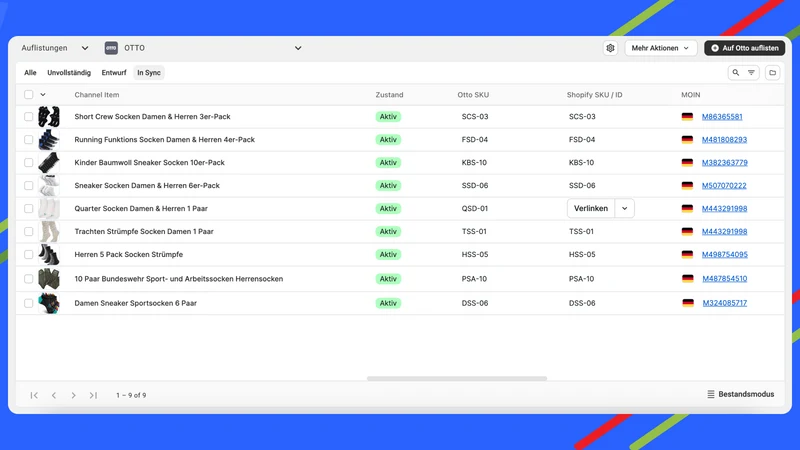The width and height of the screenshot is (800, 450).
Task: Click the Bestandsmodus button
Action: tap(740, 394)
